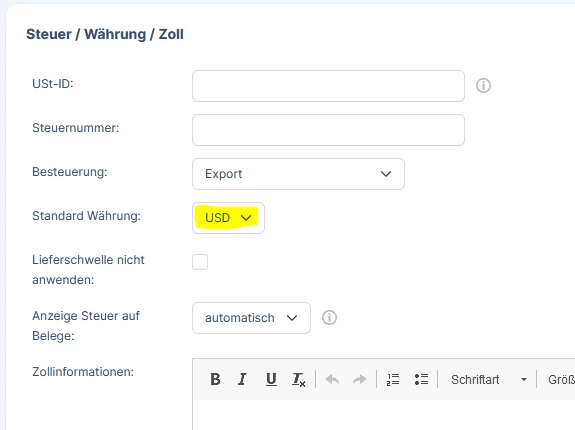The height and width of the screenshot is (430, 575).
Task: Click into the Steuernummer text field
Action: click(x=328, y=130)
